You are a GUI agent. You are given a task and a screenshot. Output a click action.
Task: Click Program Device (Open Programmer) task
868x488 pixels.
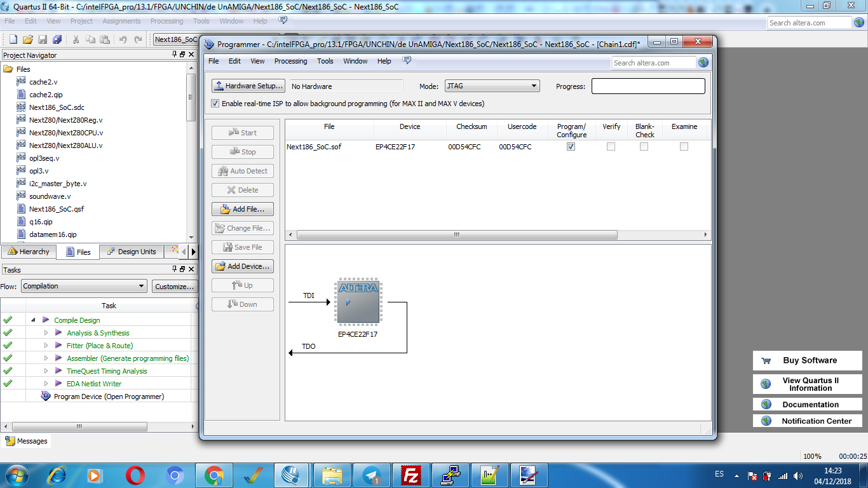coord(109,396)
